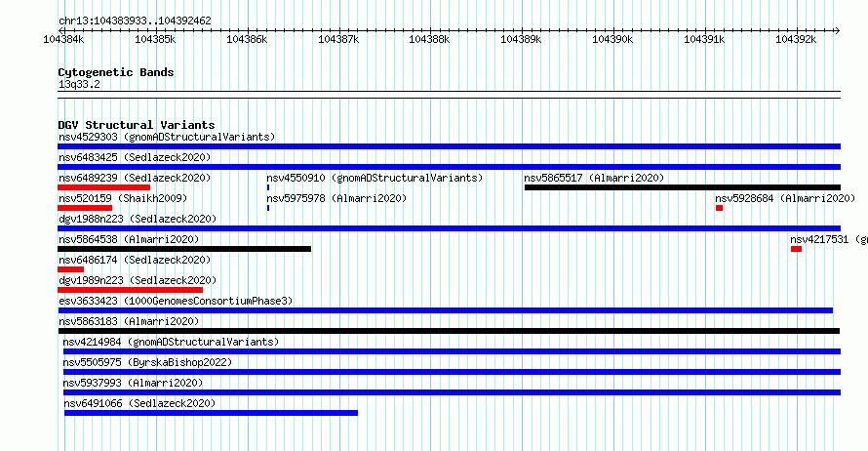Open the nsv5865517 Almarri2020 label

594,178
